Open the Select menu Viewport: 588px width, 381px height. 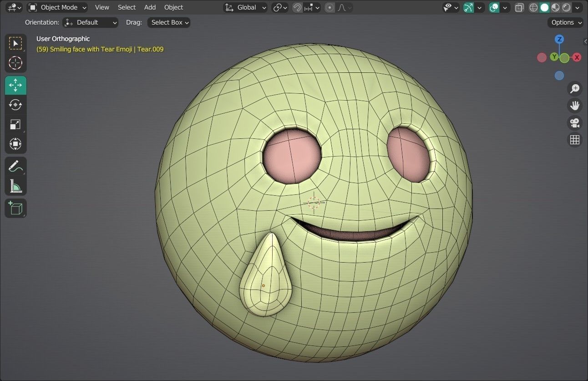(x=127, y=7)
